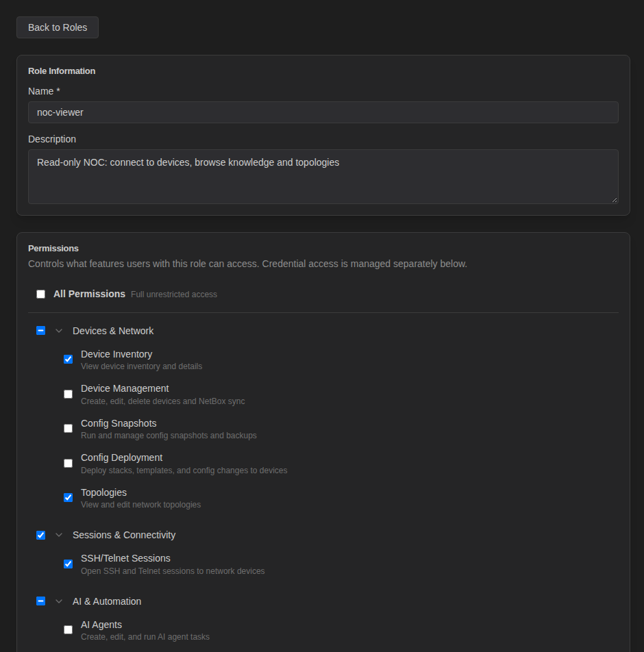
Task: Toggle the Devices & Network group checkbox
Action: tap(41, 331)
